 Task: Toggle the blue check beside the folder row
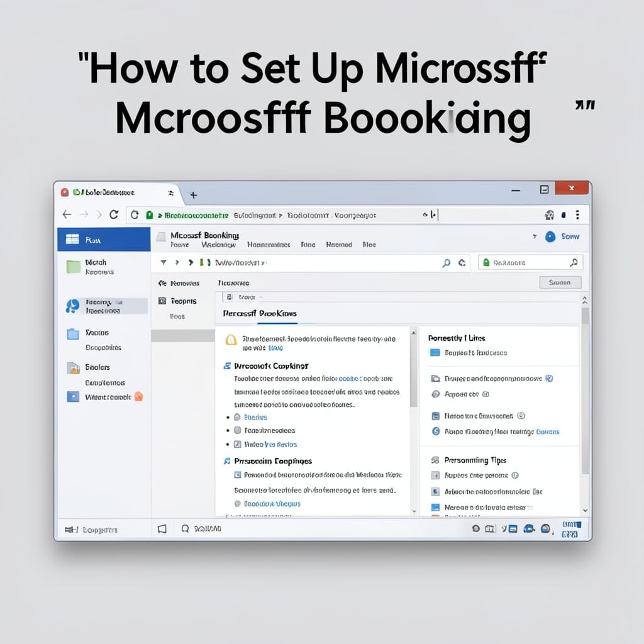coord(549,378)
